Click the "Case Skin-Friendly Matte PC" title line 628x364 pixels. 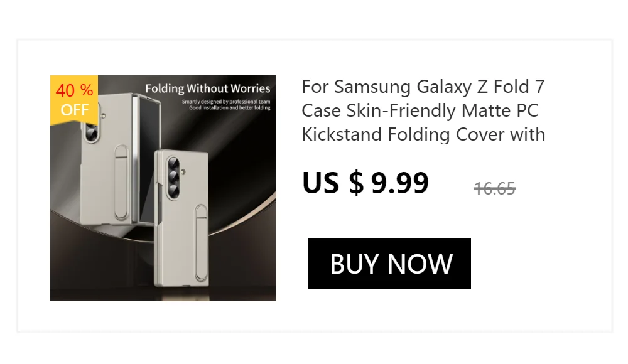[420, 110]
